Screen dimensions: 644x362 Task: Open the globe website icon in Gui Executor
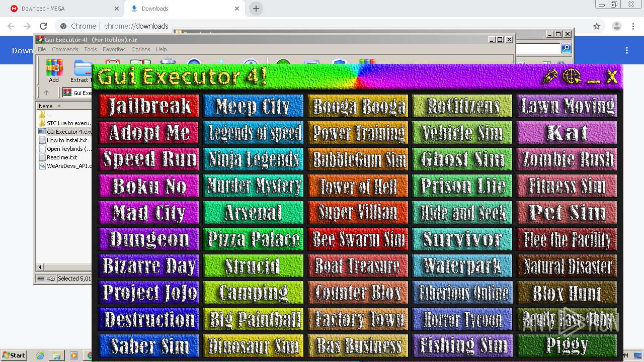point(572,77)
